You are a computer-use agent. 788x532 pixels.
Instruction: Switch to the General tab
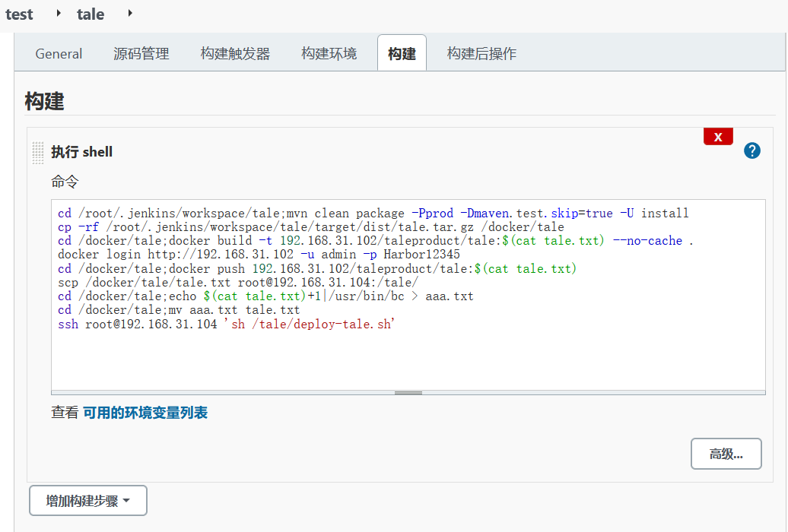pyautogui.click(x=59, y=53)
